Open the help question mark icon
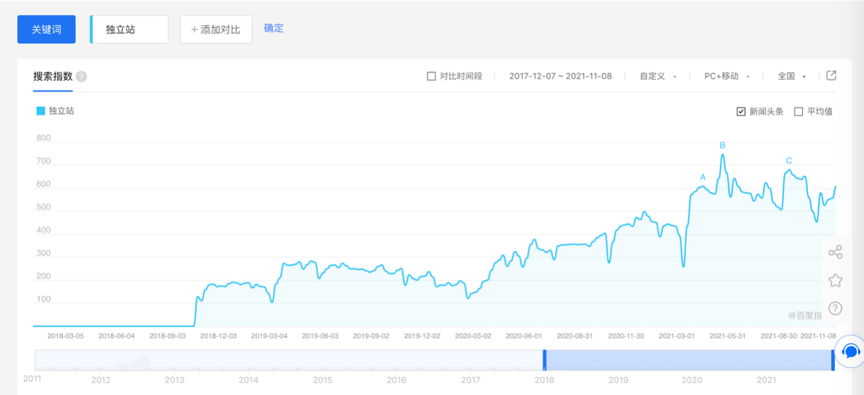The width and height of the screenshot is (864, 395). (835, 308)
